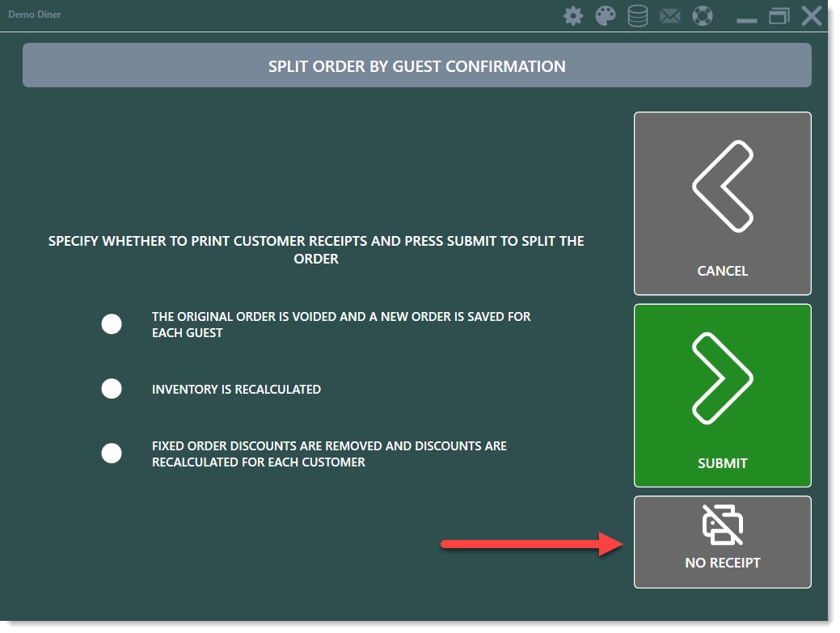Click the Demo Diner window title
Screen dimensions: 840x633
point(35,15)
